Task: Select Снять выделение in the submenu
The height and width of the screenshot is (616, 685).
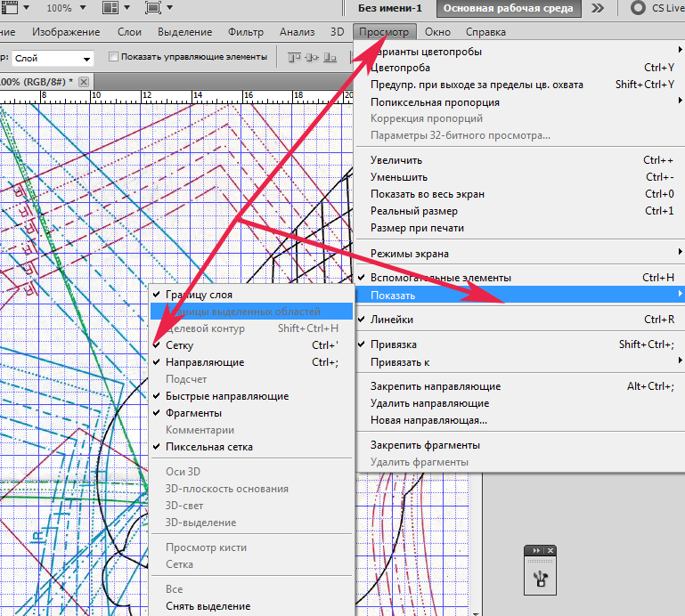Action: pos(208,606)
